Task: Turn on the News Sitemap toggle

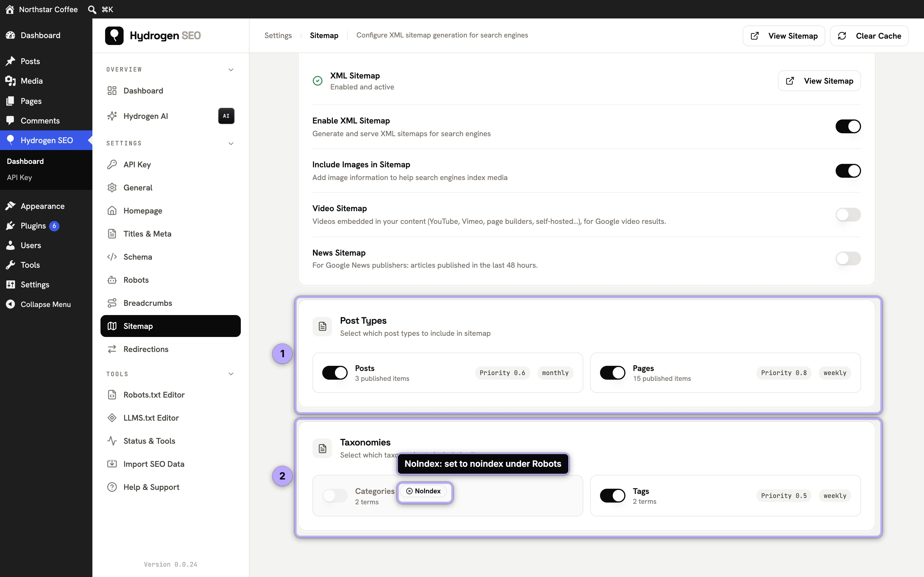Action: 848,259
